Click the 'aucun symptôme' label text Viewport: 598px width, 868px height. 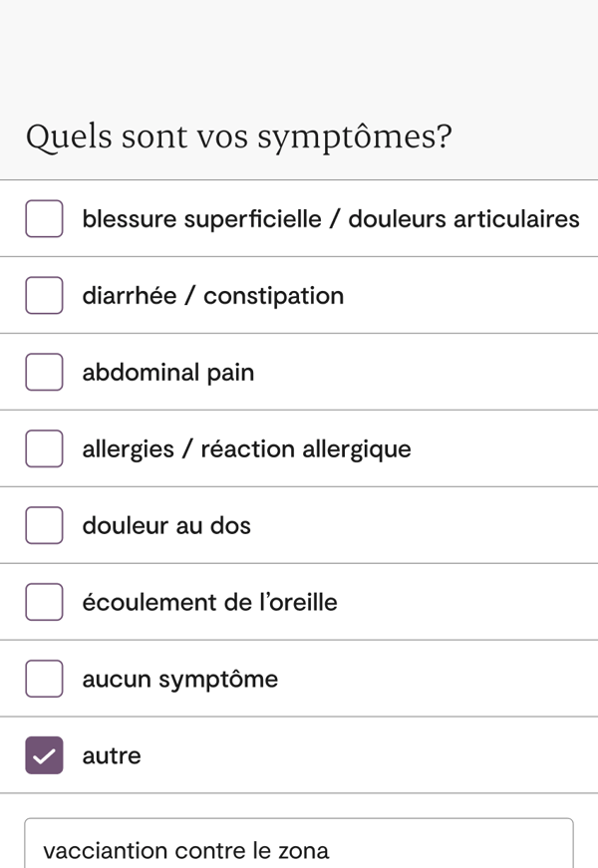point(179,680)
